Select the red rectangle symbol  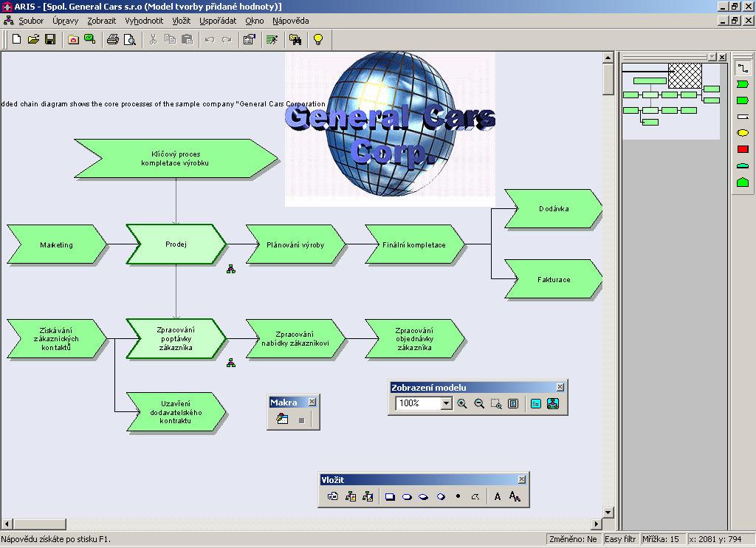(x=743, y=149)
